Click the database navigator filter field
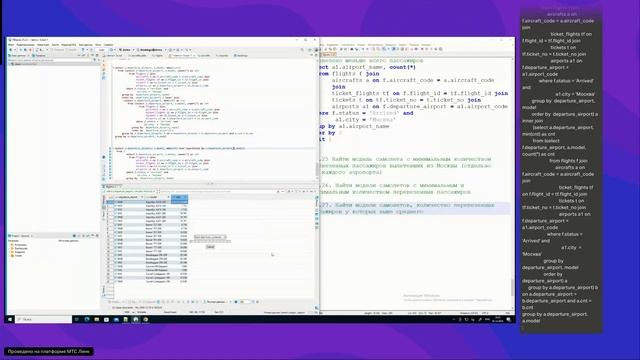Image resolution: width=640 pixels, height=360 pixels. [x=49, y=60]
